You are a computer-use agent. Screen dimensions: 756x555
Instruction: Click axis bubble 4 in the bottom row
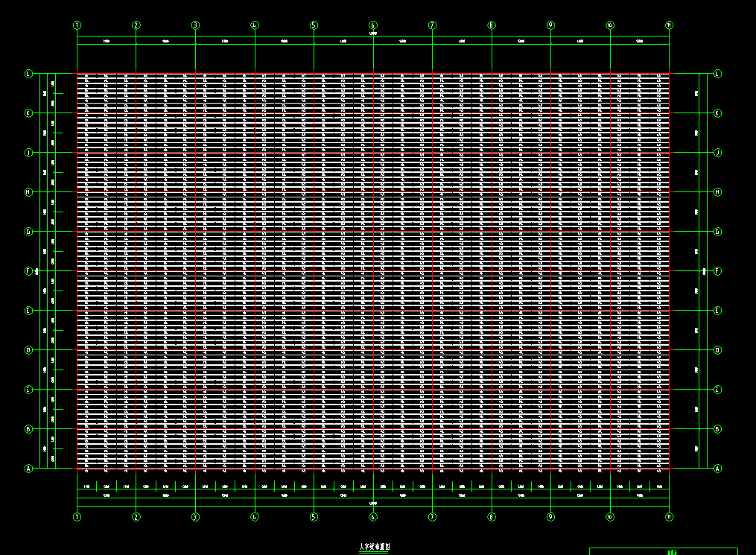pyautogui.click(x=255, y=517)
